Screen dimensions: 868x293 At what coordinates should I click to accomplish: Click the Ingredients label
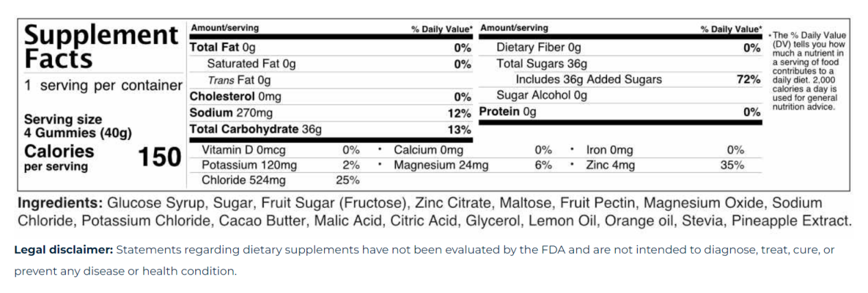[59, 204]
